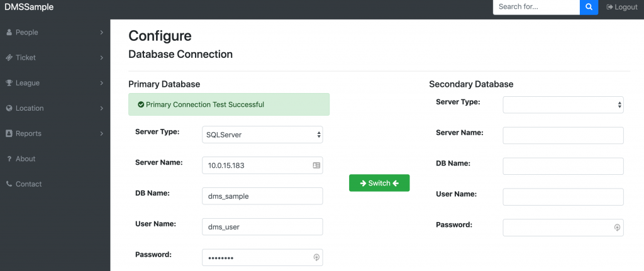Open the Ticket sidebar menu item
The image size is (644, 271).
click(x=55, y=58)
